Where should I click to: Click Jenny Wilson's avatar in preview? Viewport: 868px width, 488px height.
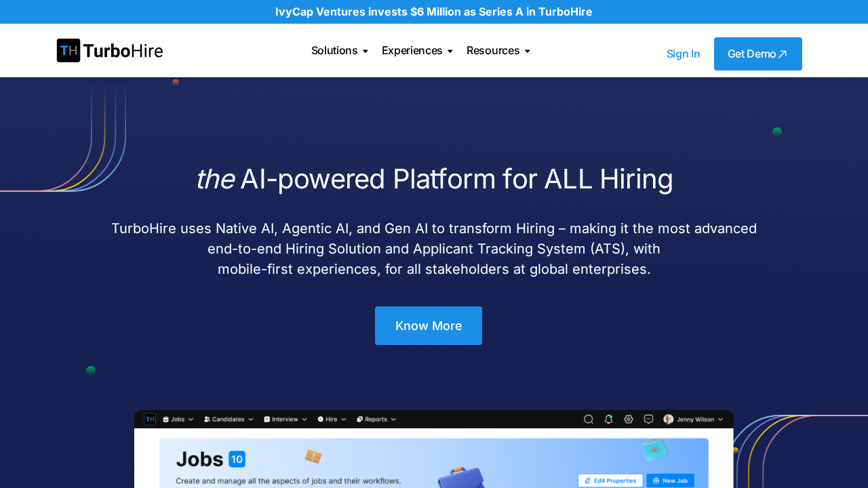[x=669, y=420]
